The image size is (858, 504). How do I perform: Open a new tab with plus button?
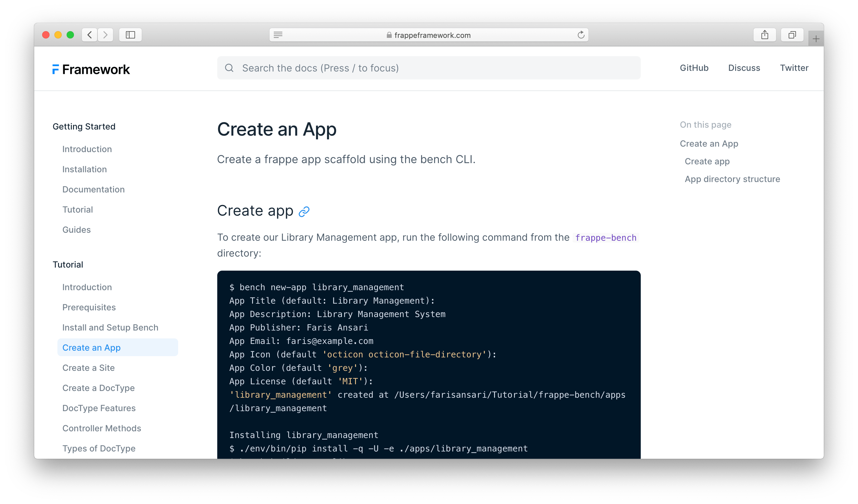(x=816, y=39)
